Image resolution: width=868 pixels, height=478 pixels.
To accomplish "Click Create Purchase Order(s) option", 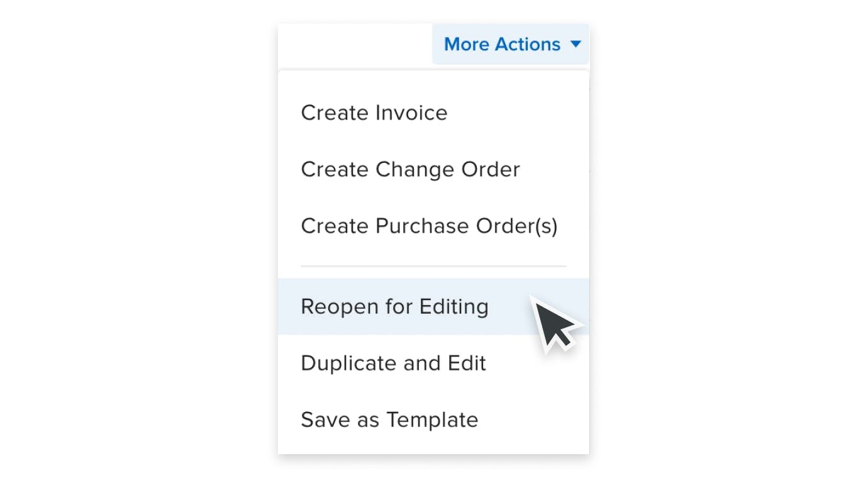I will [429, 226].
